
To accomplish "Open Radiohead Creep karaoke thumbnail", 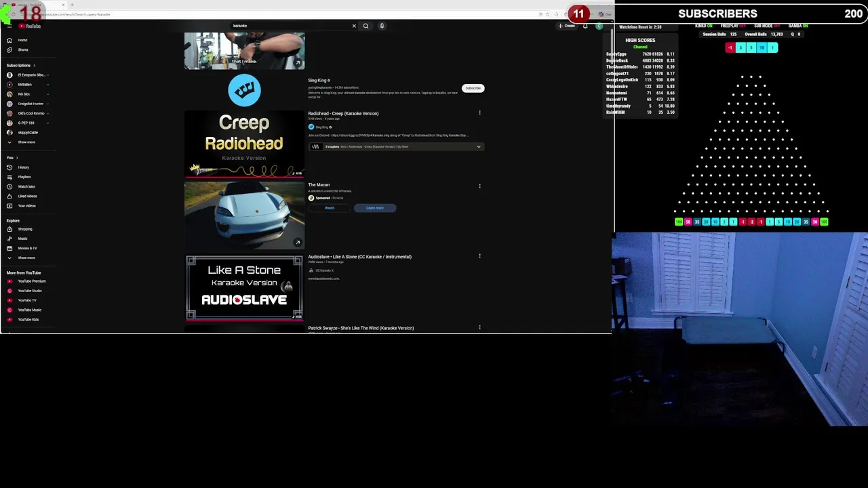I will coord(244,144).
